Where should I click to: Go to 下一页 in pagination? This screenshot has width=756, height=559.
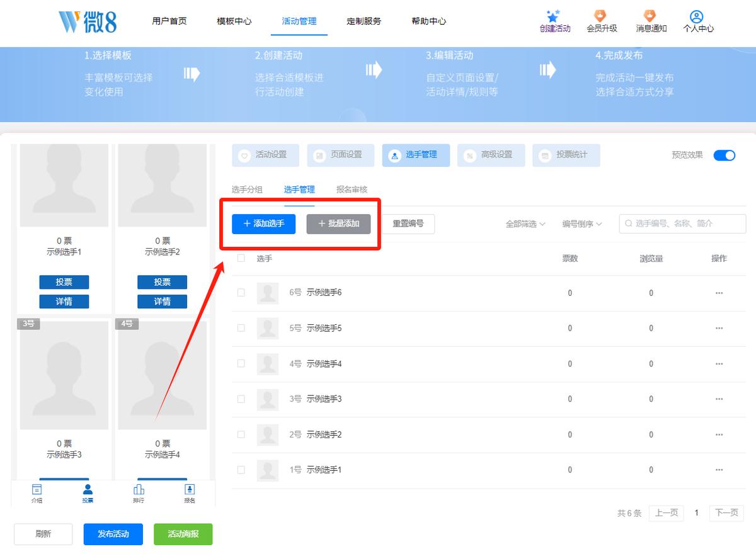726,513
